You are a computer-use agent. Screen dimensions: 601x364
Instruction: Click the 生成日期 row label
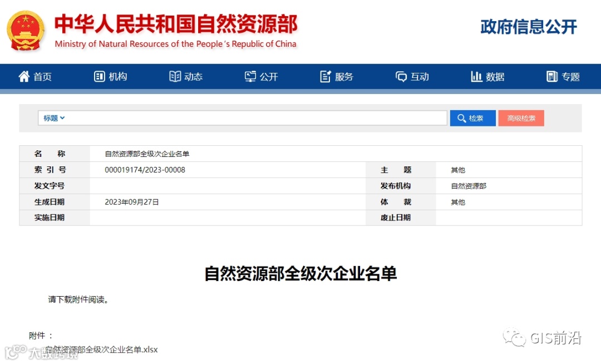(50, 202)
